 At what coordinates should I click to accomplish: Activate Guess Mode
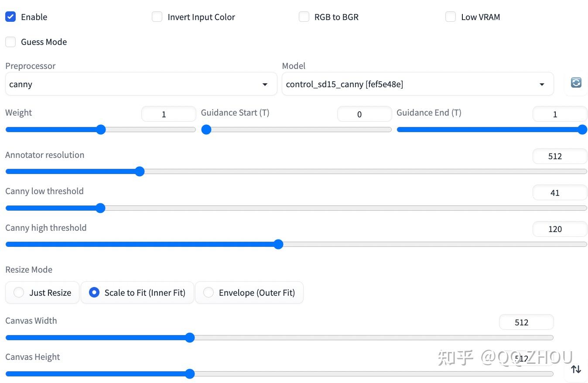click(10, 42)
